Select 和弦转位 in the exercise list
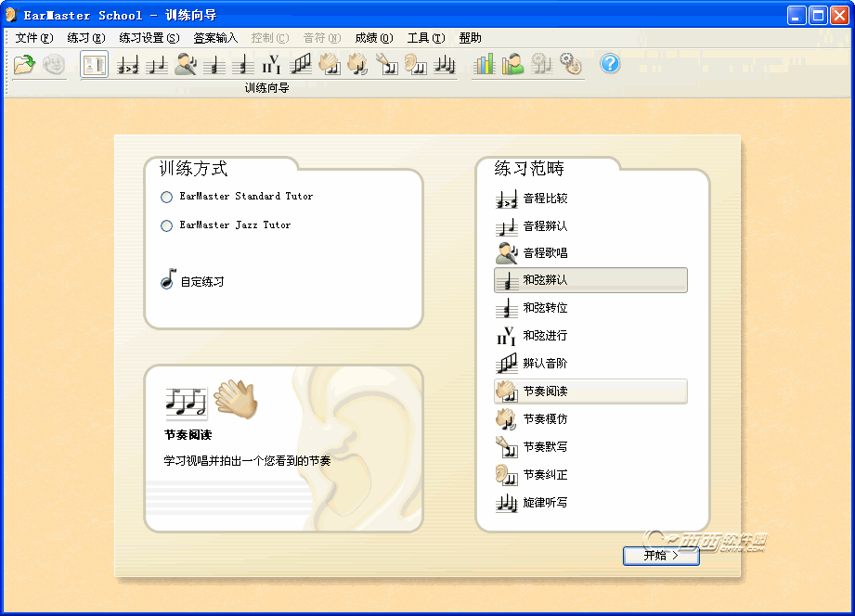 pos(590,308)
